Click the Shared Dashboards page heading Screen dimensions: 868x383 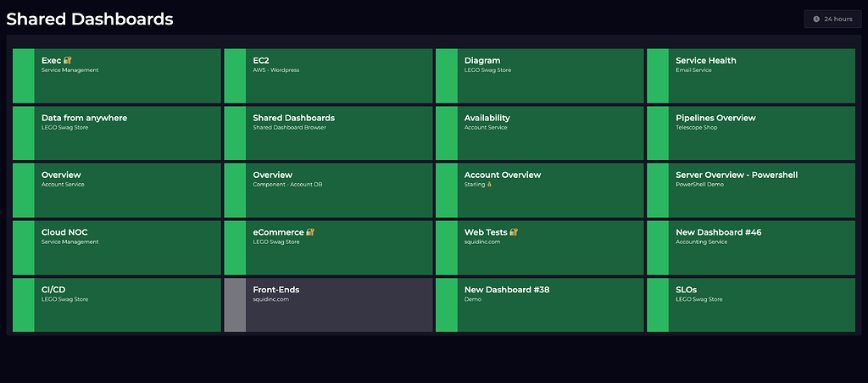[x=90, y=19]
